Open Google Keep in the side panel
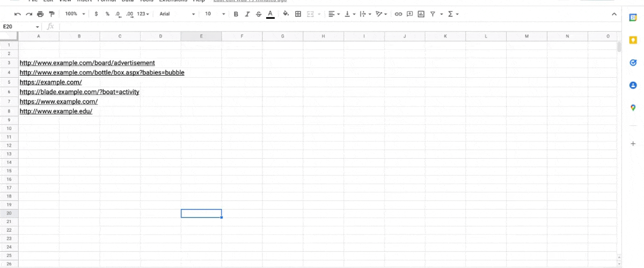Image resolution: width=644 pixels, height=268 pixels. (x=633, y=40)
